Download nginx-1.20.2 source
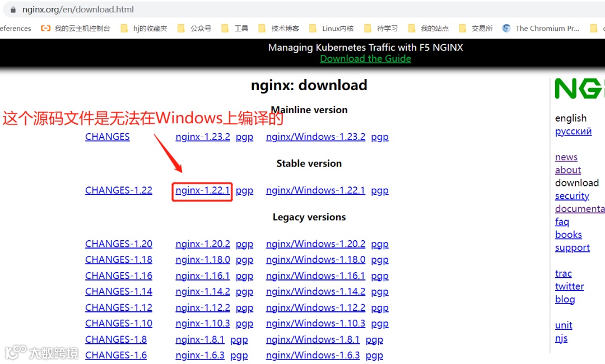The image size is (605, 364). click(203, 244)
